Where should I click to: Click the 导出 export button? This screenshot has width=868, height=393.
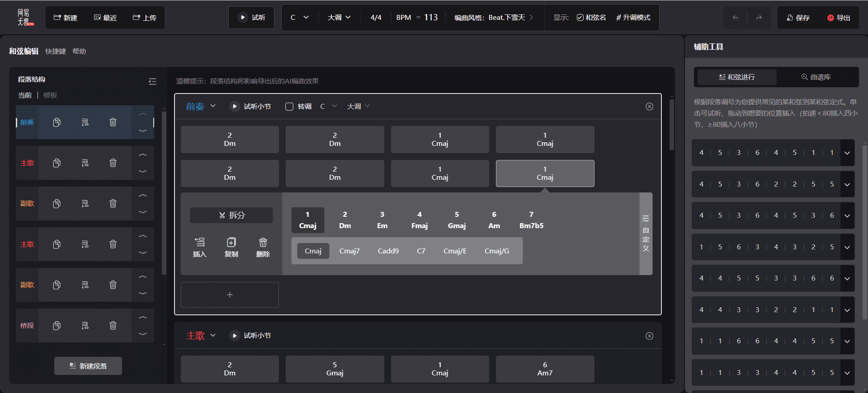839,18
